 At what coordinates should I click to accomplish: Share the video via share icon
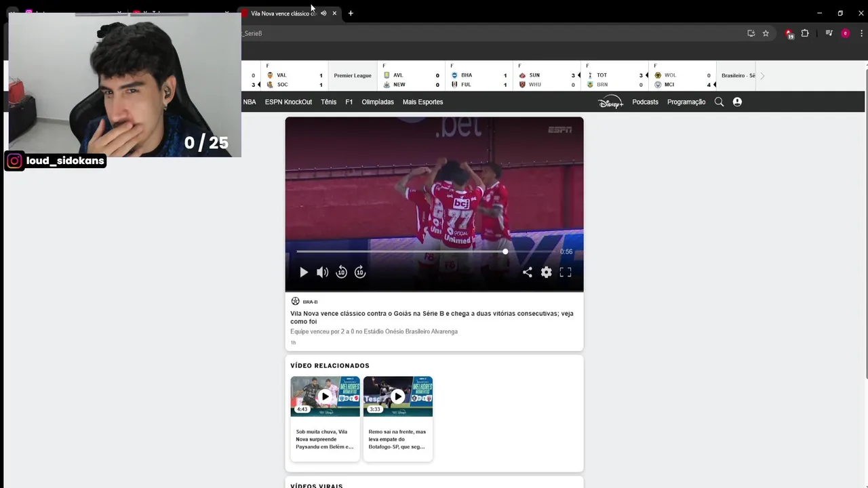coord(527,272)
